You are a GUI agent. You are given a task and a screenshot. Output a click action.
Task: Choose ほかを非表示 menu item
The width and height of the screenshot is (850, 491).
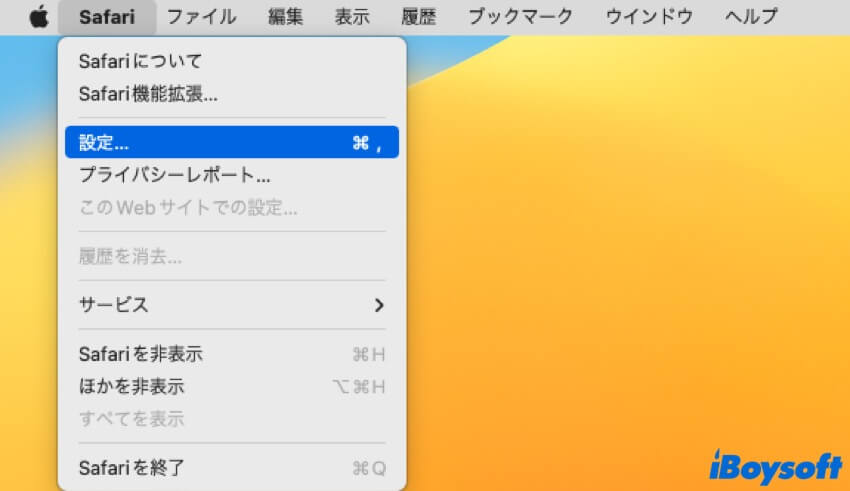(x=232, y=386)
